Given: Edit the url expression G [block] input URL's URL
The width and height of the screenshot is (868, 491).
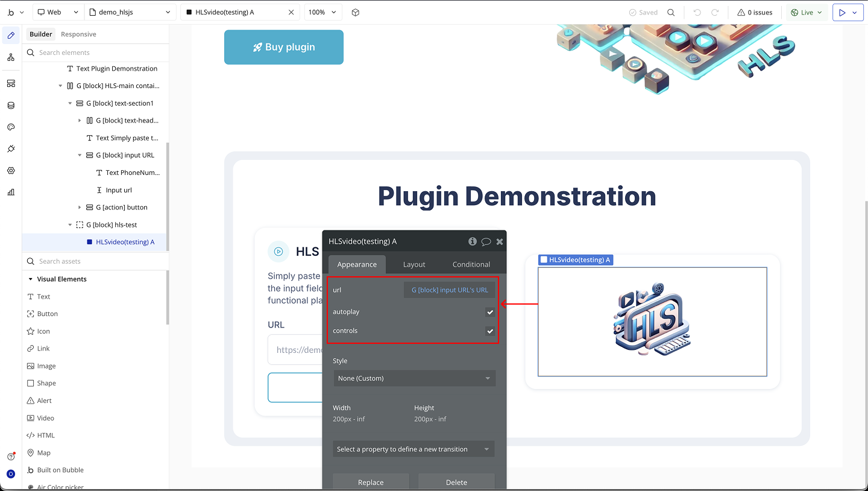Looking at the screenshot, I should [x=450, y=290].
